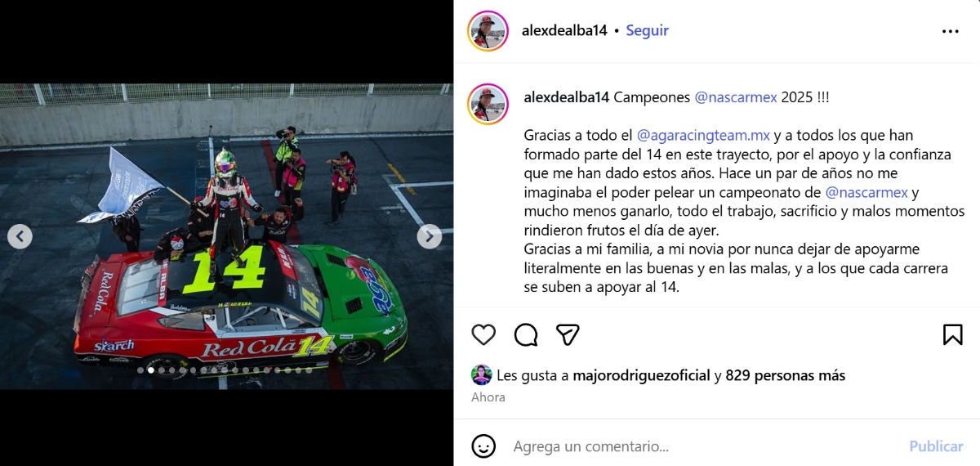The width and height of the screenshot is (980, 466).
Task: Click the Agrega un comentario field
Action: tap(702, 446)
